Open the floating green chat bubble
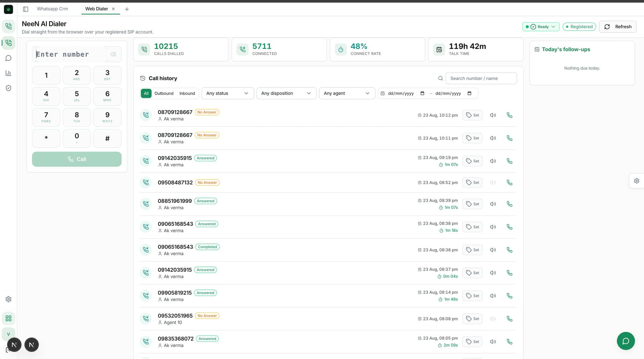Image resolution: width=644 pixels, height=359 pixels. 626,341
